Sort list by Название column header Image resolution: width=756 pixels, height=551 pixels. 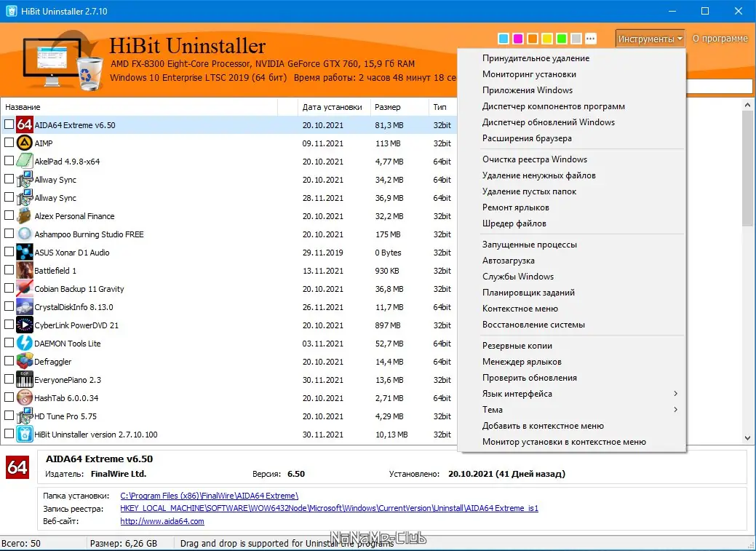click(x=140, y=107)
